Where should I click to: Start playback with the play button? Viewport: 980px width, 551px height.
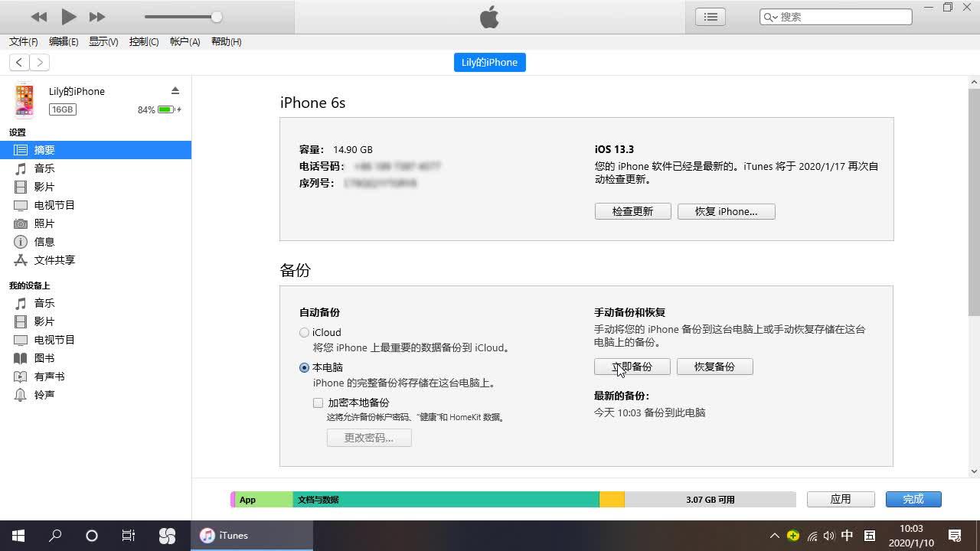(x=68, y=16)
